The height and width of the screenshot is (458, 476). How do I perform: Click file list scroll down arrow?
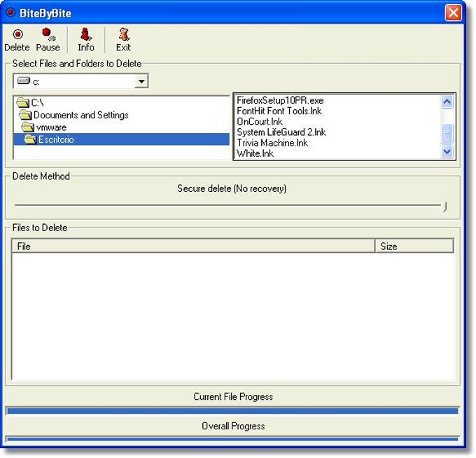pyautogui.click(x=447, y=151)
